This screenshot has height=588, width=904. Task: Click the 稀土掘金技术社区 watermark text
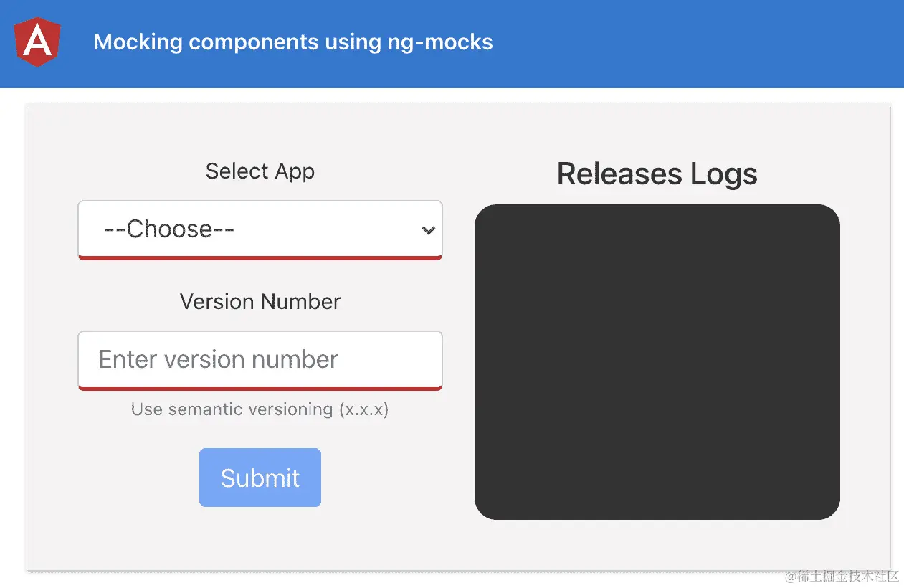pyautogui.click(x=844, y=576)
